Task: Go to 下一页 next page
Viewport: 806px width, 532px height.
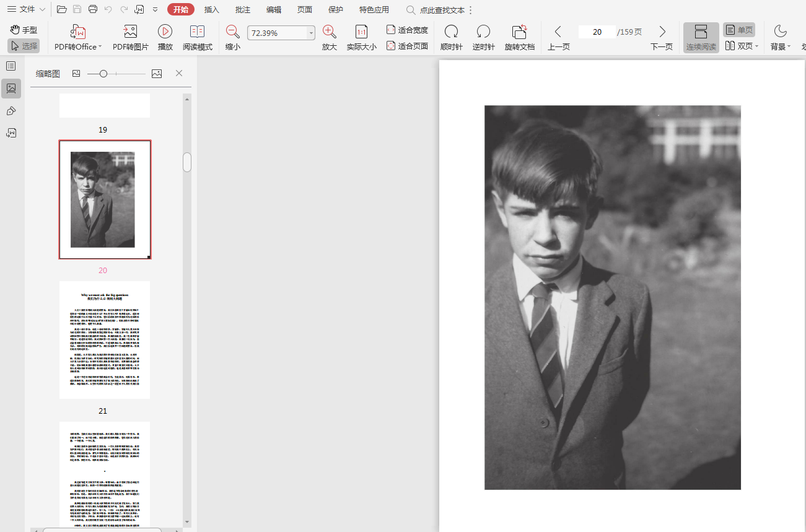Action: click(x=662, y=32)
